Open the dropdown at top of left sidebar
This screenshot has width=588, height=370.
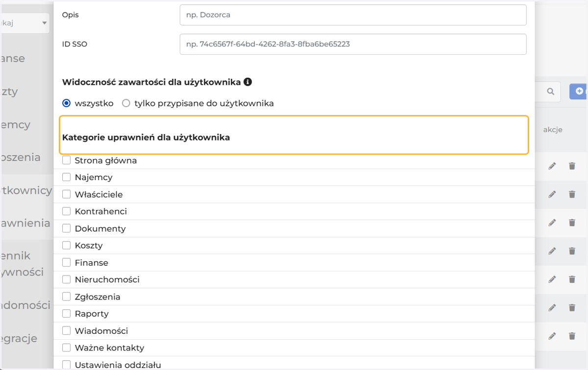pos(25,23)
